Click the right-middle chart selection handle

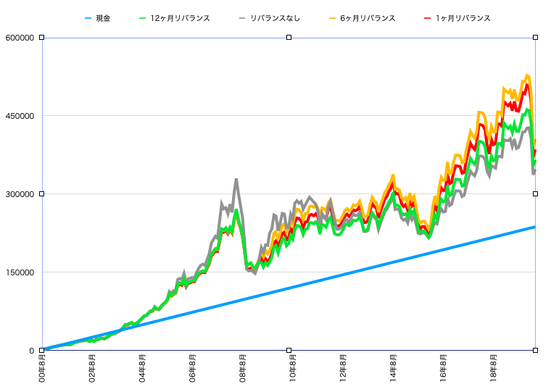(x=536, y=194)
